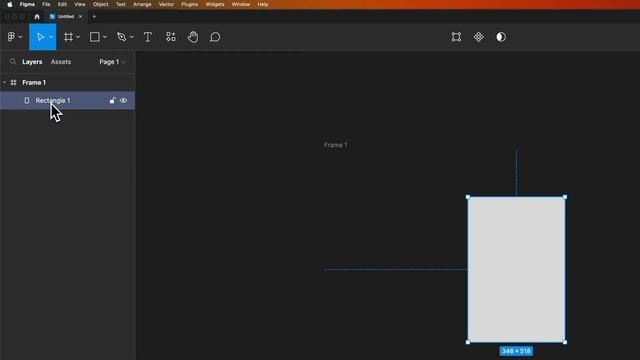640x360 pixels.
Task: Select the Frame 1 layer row
Action: click(x=67, y=82)
